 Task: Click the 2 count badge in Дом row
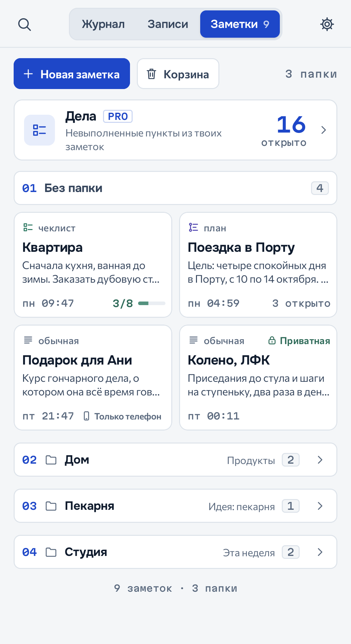tap(291, 460)
